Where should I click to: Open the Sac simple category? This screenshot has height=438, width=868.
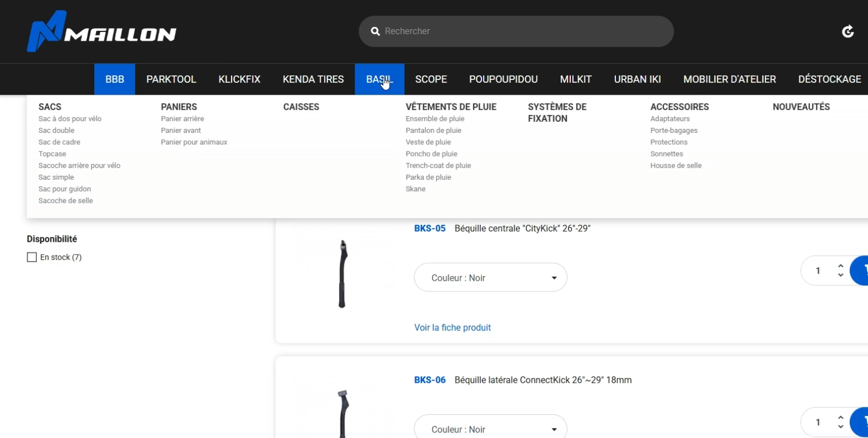tap(56, 177)
